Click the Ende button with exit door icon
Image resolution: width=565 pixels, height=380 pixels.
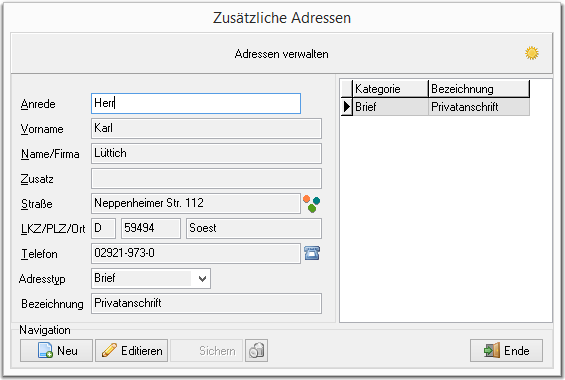coord(506,350)
